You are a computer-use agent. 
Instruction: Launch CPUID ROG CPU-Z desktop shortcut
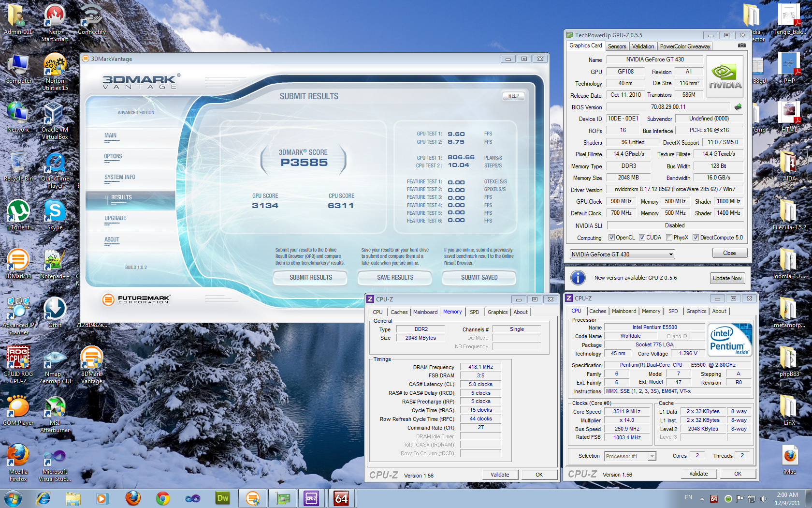(x=18, y=365)
